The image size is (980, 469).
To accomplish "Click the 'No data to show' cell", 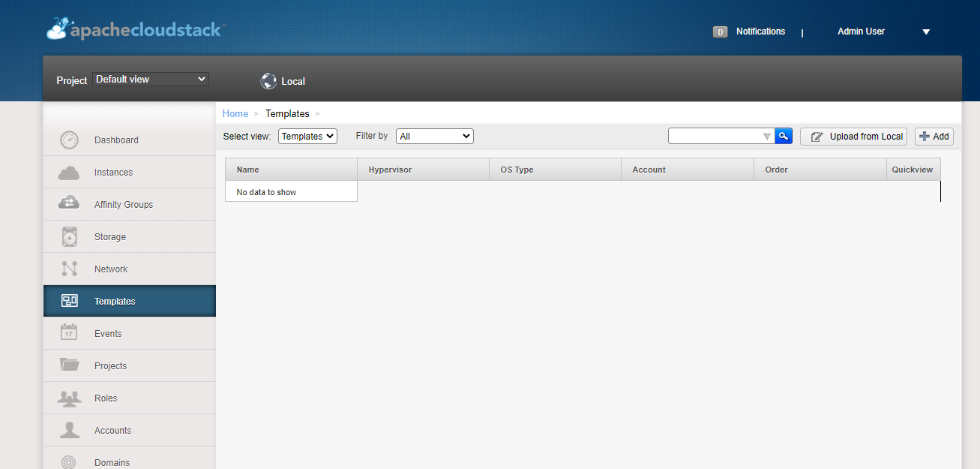I will click(x=291, y=192).
